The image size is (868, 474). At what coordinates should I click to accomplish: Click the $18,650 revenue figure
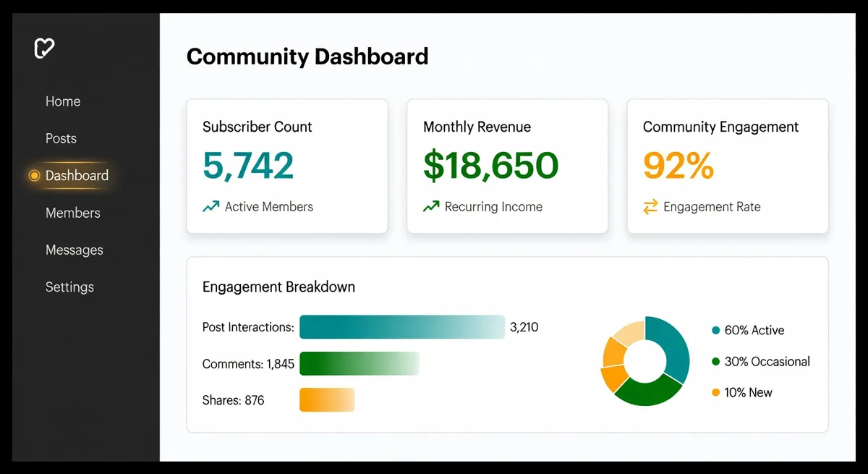click(491, 166)
